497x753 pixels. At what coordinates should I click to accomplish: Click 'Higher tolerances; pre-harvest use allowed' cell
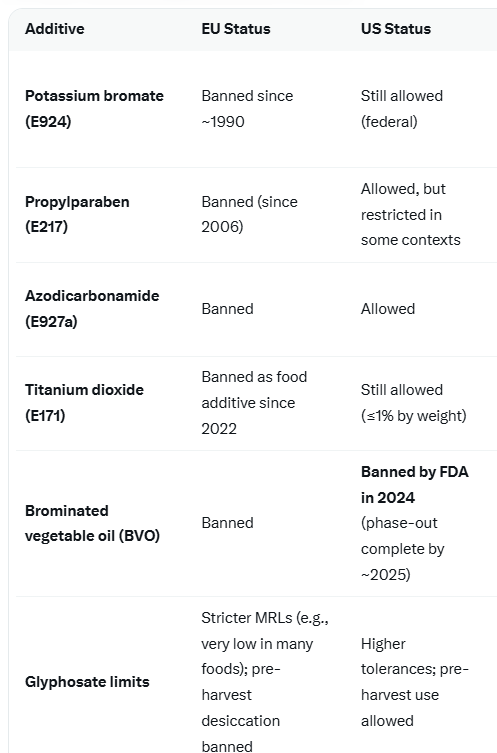(415, 682)
